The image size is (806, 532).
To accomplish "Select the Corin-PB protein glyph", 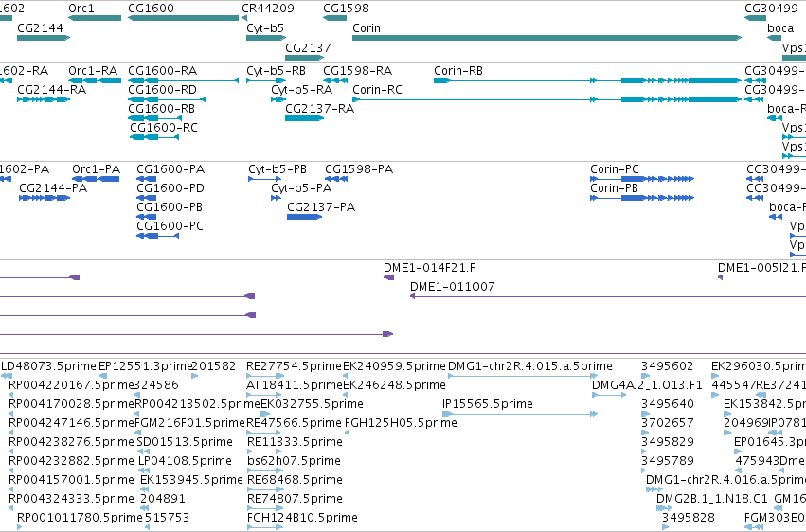I will 642,198.
